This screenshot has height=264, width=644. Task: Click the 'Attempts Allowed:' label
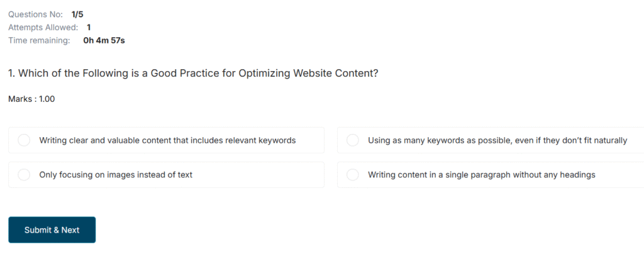(x=43, y=27)
